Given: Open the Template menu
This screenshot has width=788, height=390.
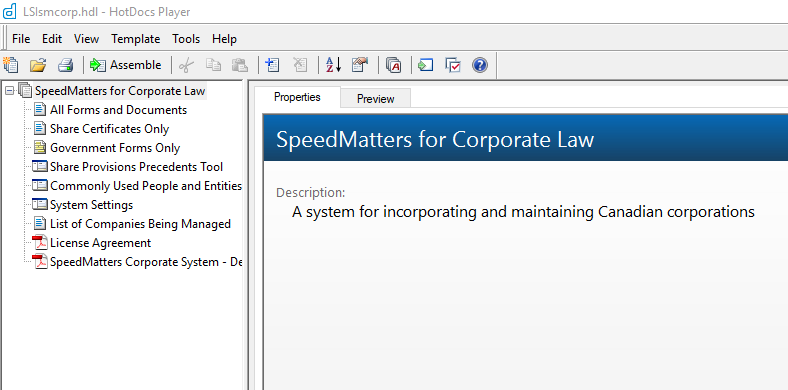Looking at the screenshot, I should (x=136, y=39).
